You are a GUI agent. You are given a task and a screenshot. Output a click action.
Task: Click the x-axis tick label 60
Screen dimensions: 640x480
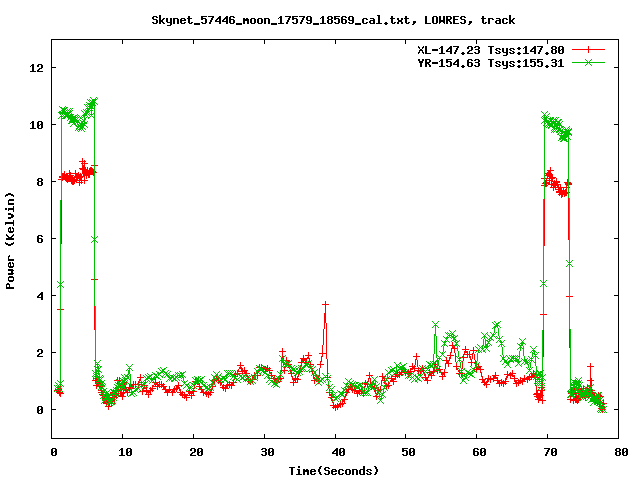pos(479,452)
